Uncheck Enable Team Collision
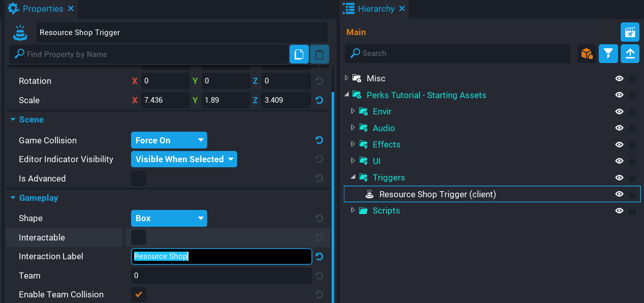The width and height of the screenshot is (644, 303). tap(138, 294)
